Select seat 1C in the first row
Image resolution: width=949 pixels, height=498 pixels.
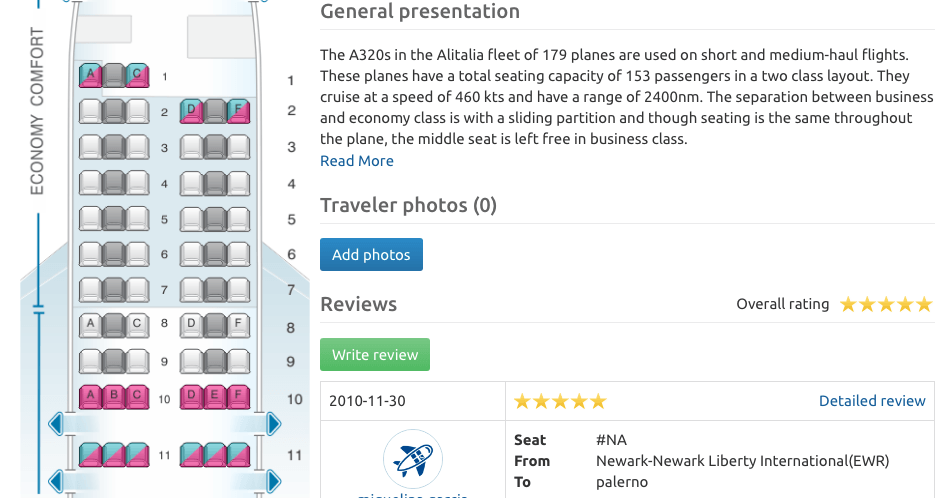[x=137, y=75]
